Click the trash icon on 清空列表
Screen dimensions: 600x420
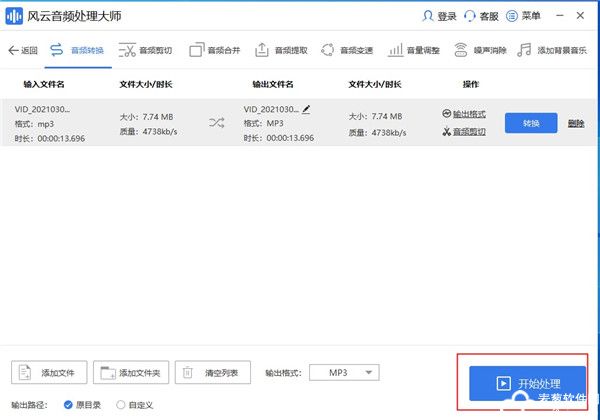point(188,372)
